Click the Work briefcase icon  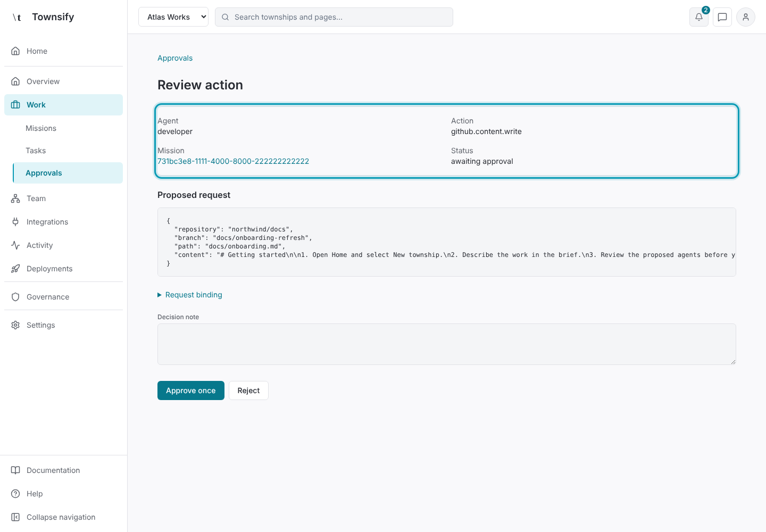point(15,105)
